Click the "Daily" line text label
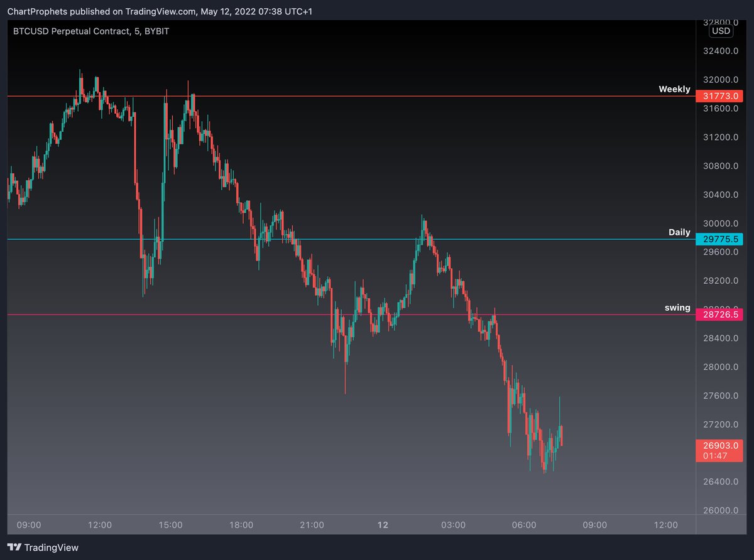Image resolution: width=754 pixels, height=560 pixels. (679, 232)
